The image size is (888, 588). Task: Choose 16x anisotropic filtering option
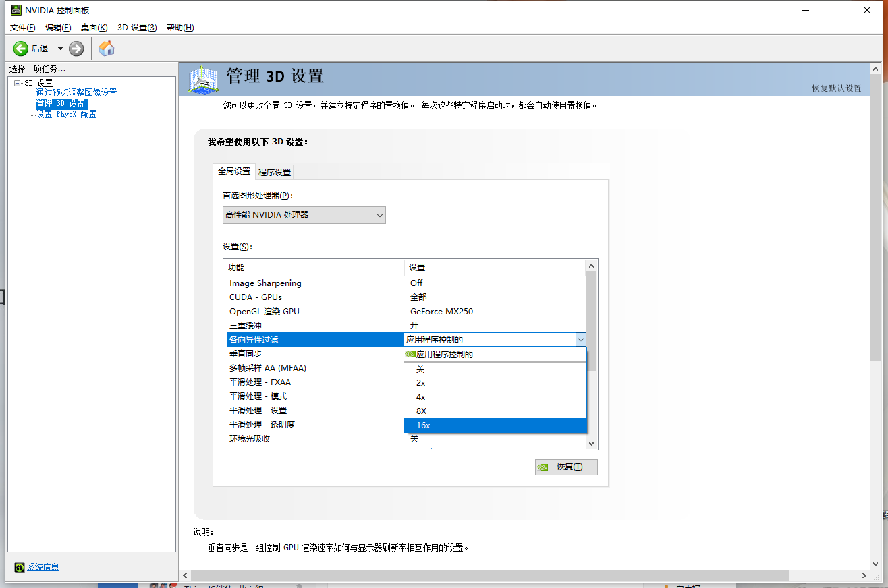(x=495, y=425)
